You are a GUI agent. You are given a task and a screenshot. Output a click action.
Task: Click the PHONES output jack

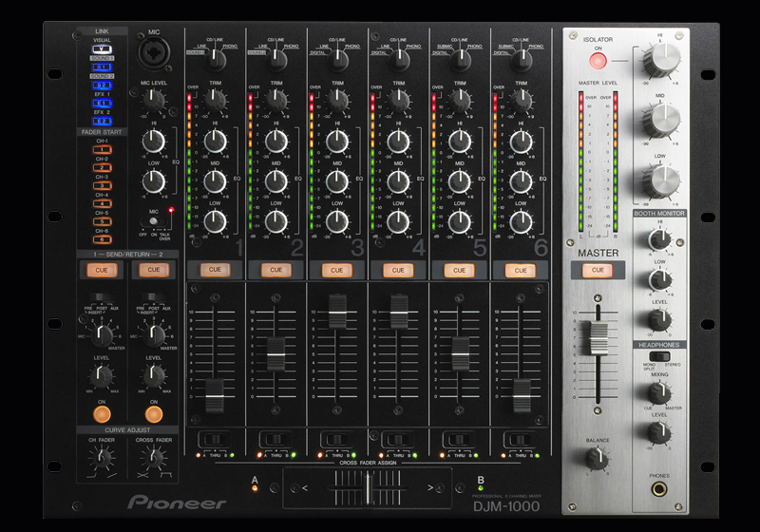(x=659, y=490)
